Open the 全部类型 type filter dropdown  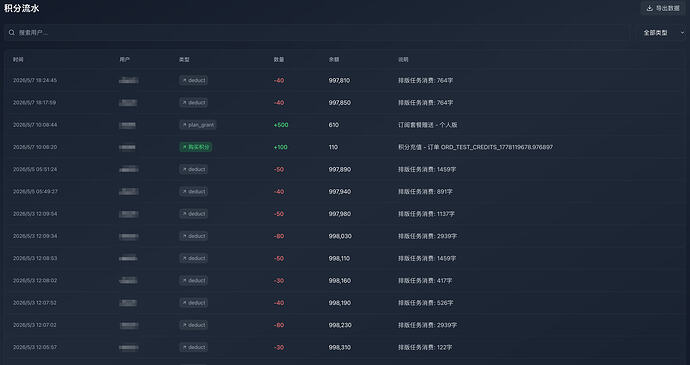(x=664, y=33)
